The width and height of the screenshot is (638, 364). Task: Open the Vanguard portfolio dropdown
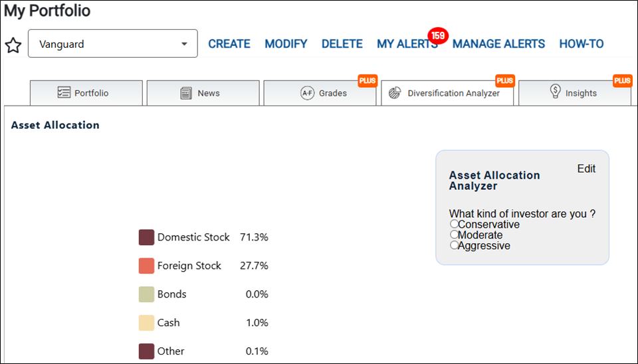[x=113, y=44]
